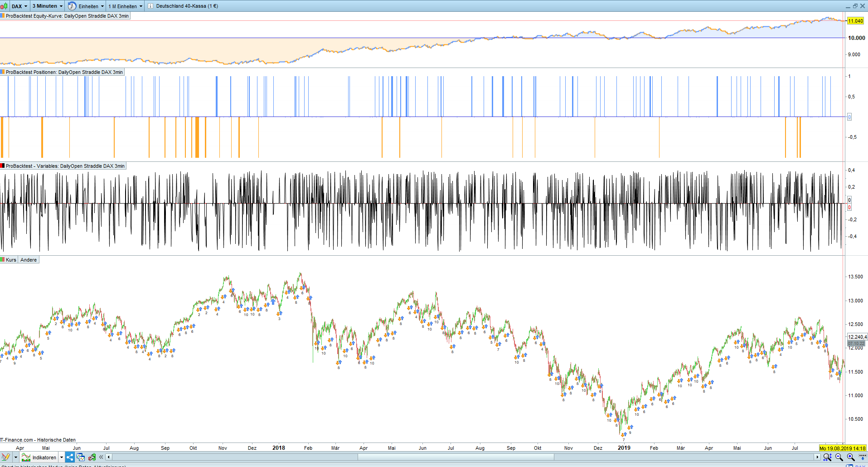This screenshot has width=868, height=467.
Task: Click the zoom in magnifier icon
Action: (x=851, y=457)
